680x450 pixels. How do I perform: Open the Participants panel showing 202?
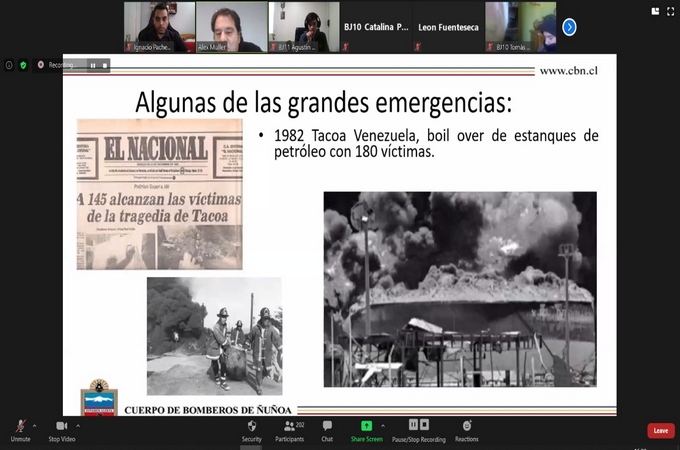(x=290, y=430)
